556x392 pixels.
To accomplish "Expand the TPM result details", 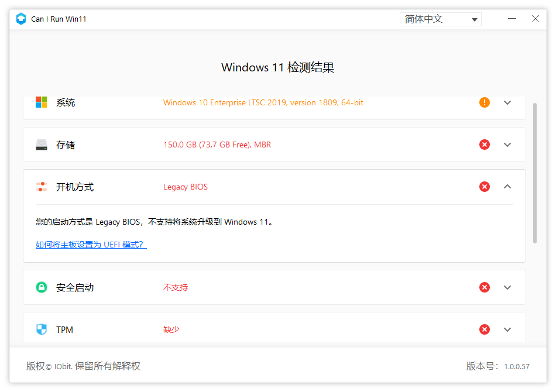I will [x=507, y=329].
